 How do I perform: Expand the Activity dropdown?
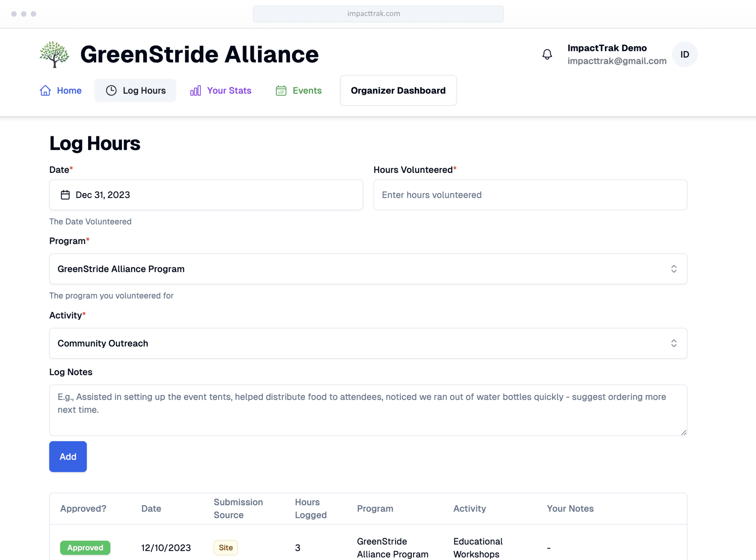point(368,343)
